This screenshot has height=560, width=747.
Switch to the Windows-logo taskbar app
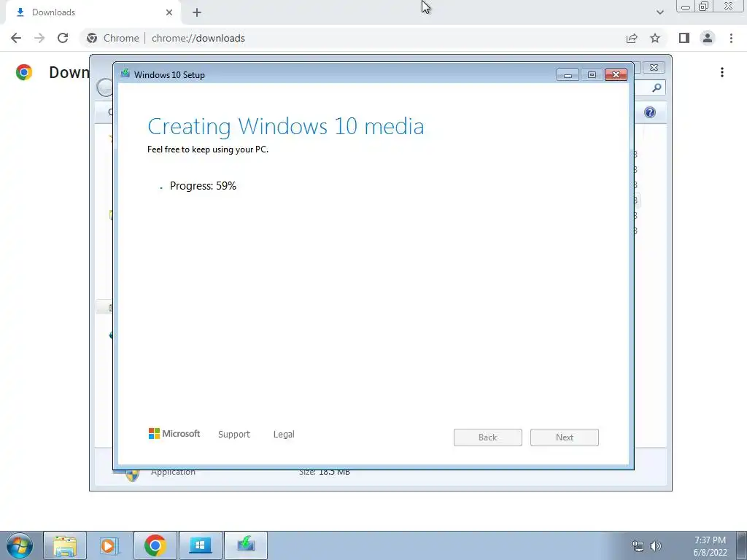pyautogui.click(x=200, y=545)
